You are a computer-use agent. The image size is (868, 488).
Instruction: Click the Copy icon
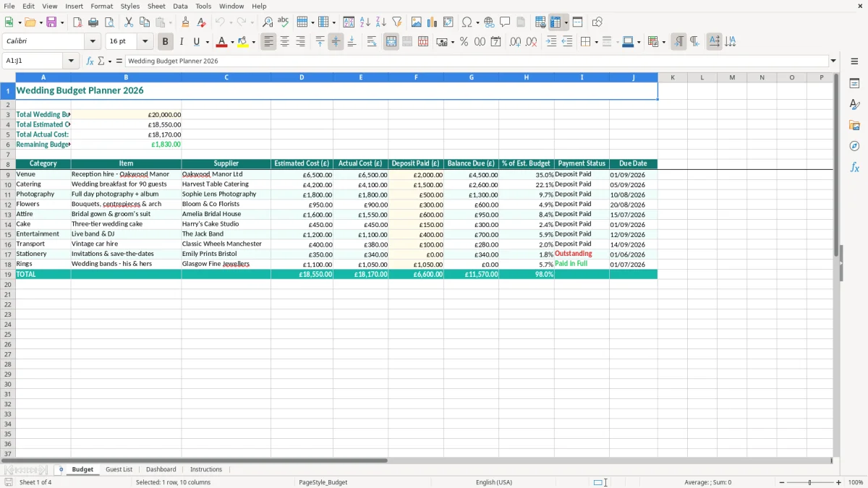point(145,22)
